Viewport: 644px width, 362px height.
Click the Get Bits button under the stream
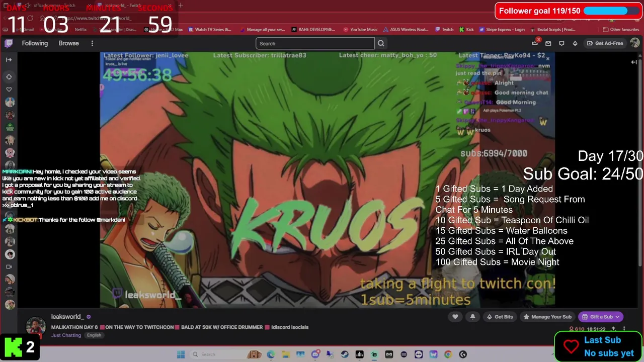pos(500,317)
